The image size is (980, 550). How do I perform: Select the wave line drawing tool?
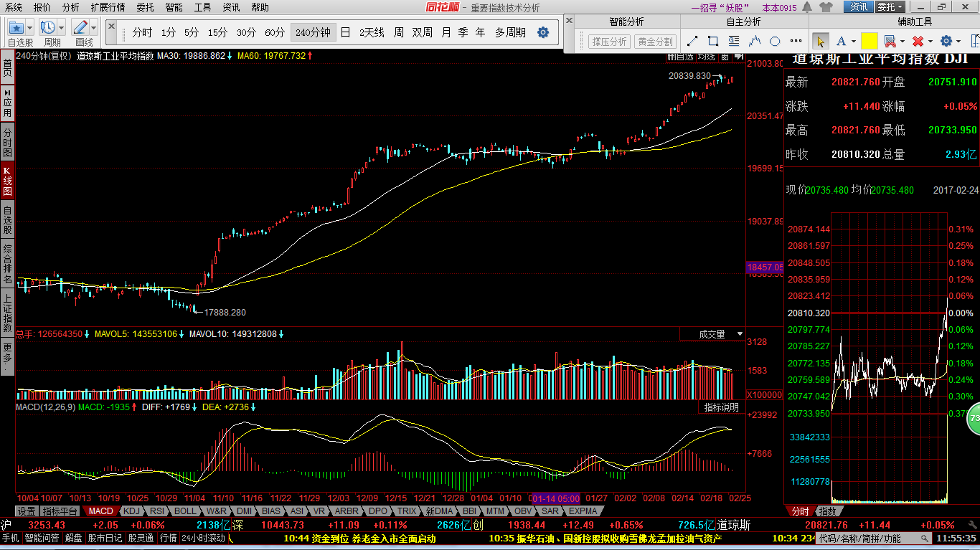tap(755, 41)
